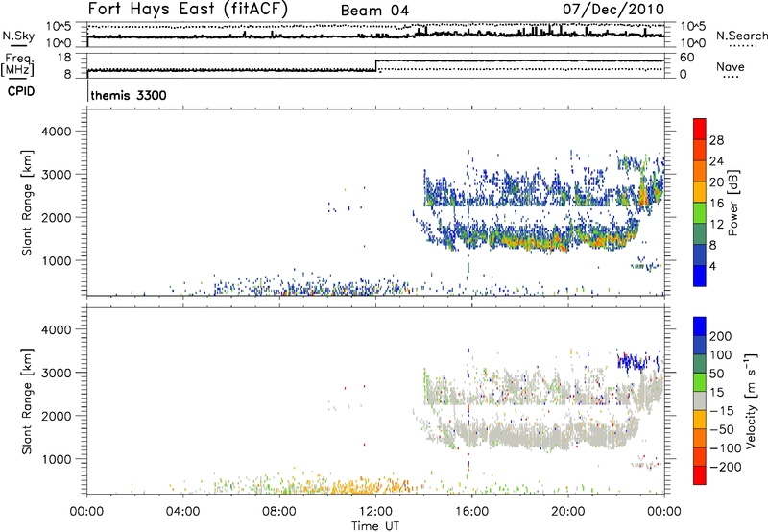Click the power panel 'Slant Range [km]' label
Image resolution: width=768 pixels, height=532 pixels.
tap(27, 203)
